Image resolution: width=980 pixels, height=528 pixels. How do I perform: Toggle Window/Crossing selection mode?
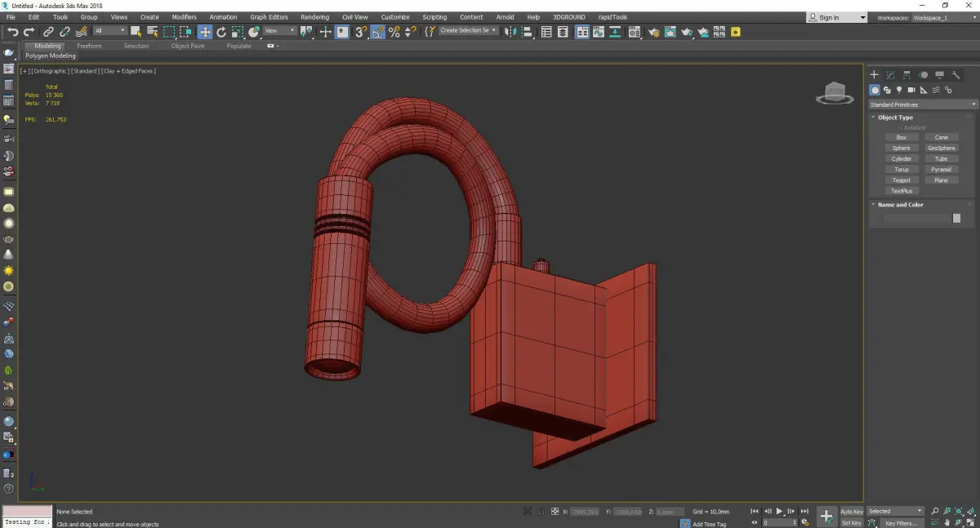click(185, 32)
